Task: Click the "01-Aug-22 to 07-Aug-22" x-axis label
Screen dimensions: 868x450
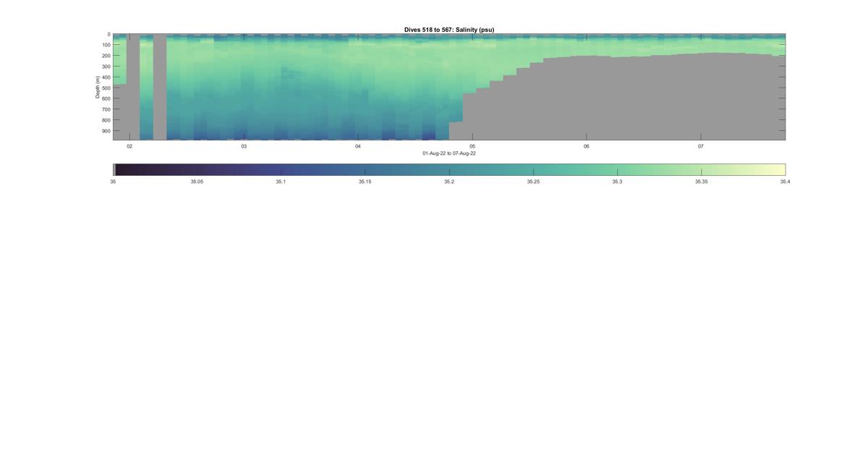Action: 449,153
